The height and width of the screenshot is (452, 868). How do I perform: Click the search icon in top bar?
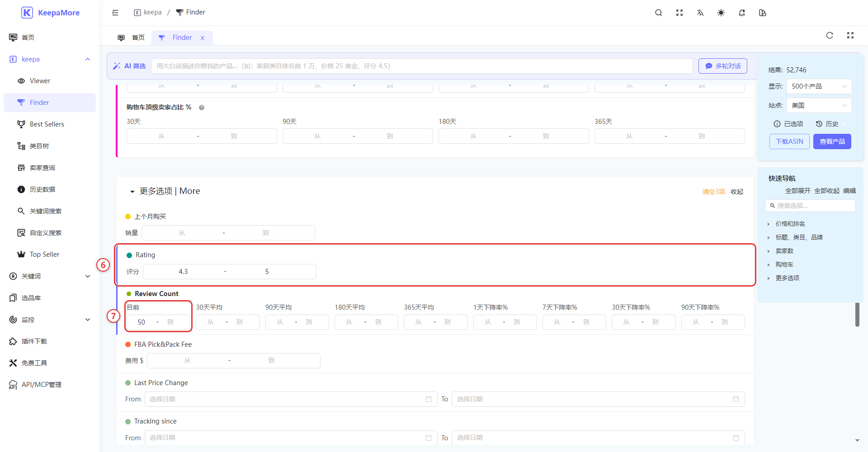[x=659, y=13]
